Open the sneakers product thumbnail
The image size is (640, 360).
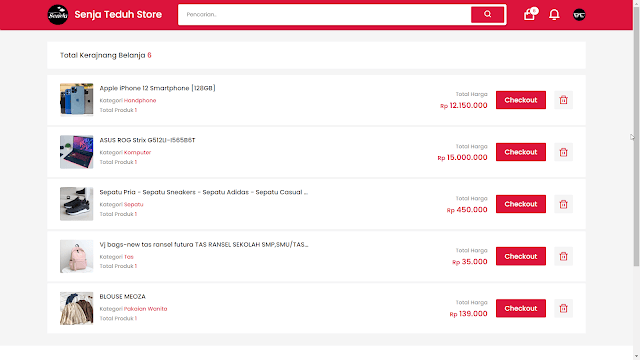point(76,204)
